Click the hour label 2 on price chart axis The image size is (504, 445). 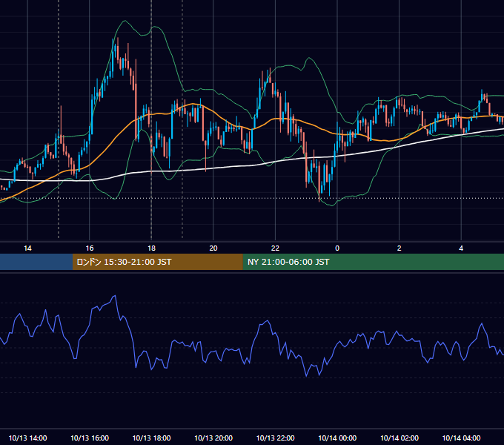399,248
